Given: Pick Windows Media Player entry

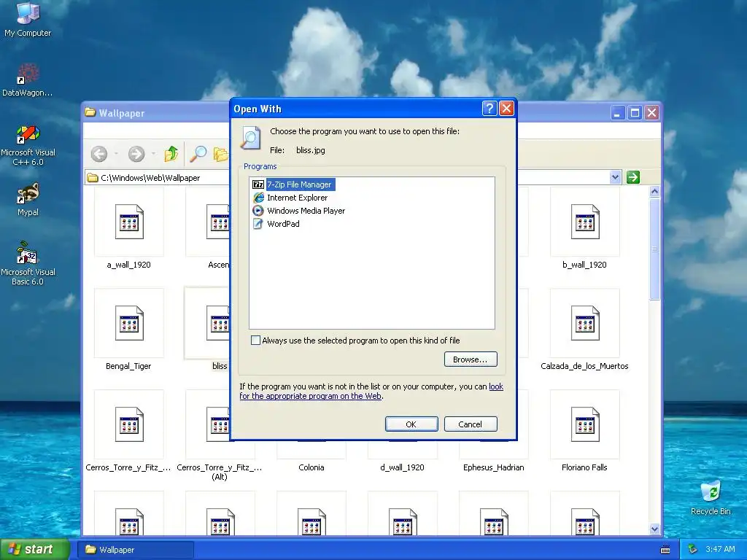Looking at the screenshot, I should [x=299, y=211].
